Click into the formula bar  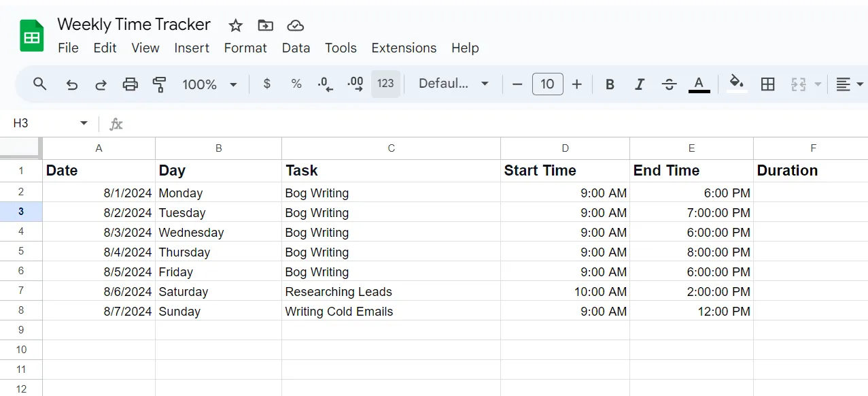click(496, 123)
